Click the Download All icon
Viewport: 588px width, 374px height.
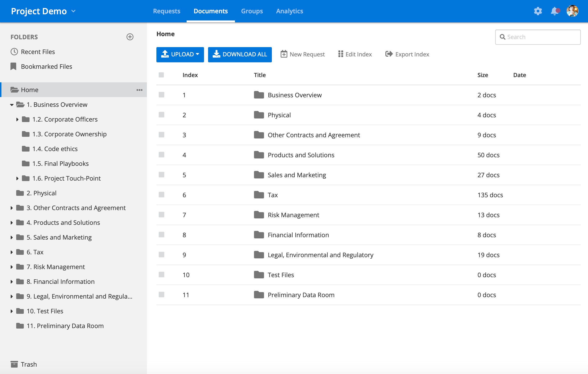(216, 54)
